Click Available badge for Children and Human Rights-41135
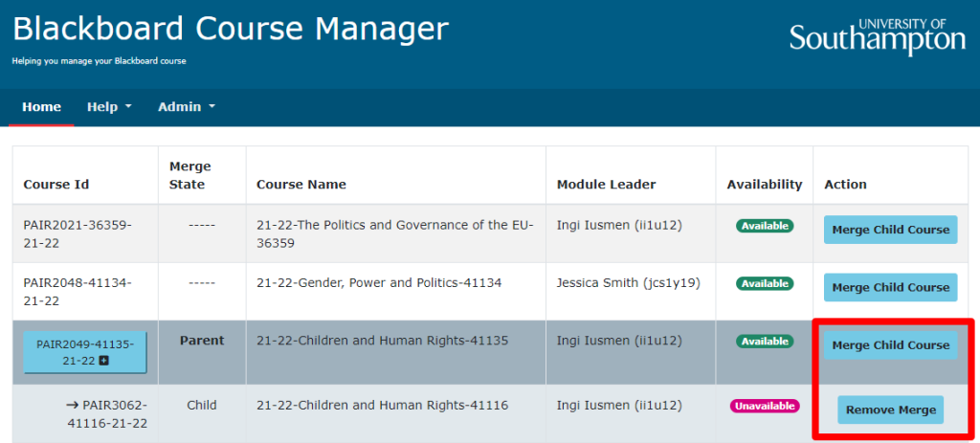This screenshot has height=443, width=980. click(765, 342)
